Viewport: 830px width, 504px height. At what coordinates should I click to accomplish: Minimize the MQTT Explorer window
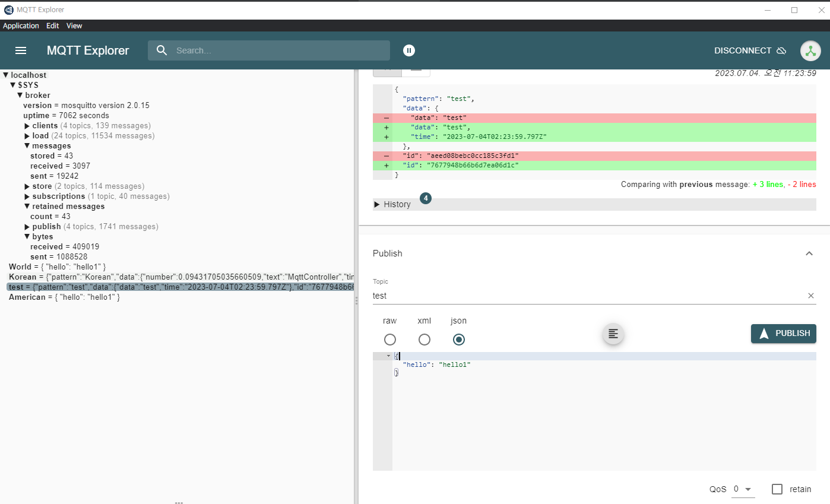[x=768, y=10]
